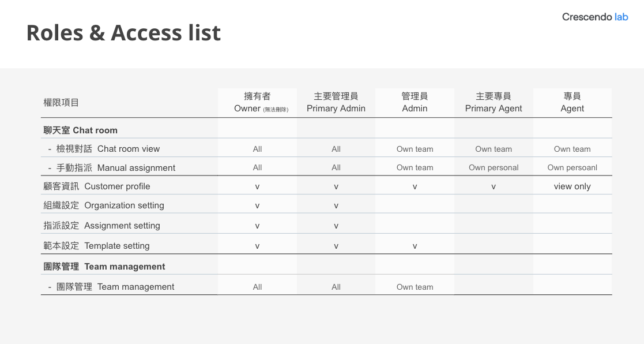
Task: Select "Own team" in the Team management row
Action: tap(415, 287)
